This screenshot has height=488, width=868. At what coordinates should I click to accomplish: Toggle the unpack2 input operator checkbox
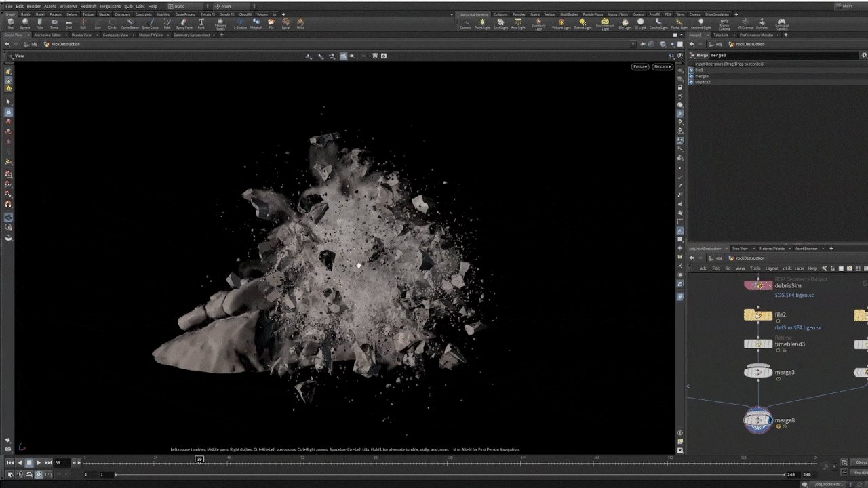692,82
